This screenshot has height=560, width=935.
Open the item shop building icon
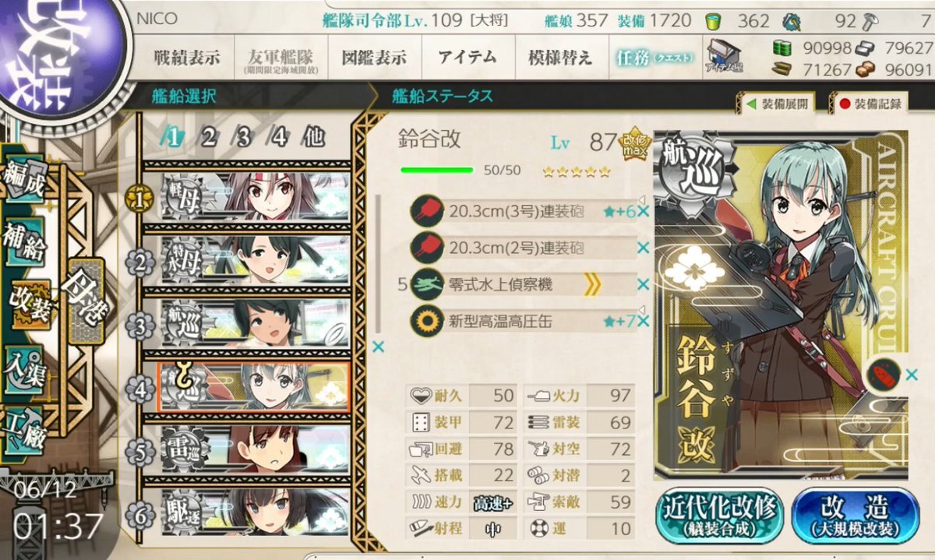(x=725, y=55)
